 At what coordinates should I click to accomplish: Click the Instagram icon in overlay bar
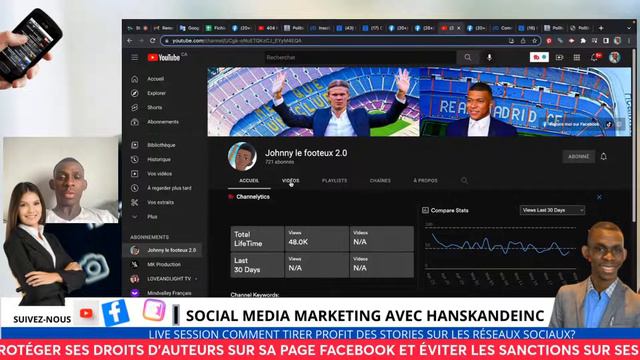(154, 310)
